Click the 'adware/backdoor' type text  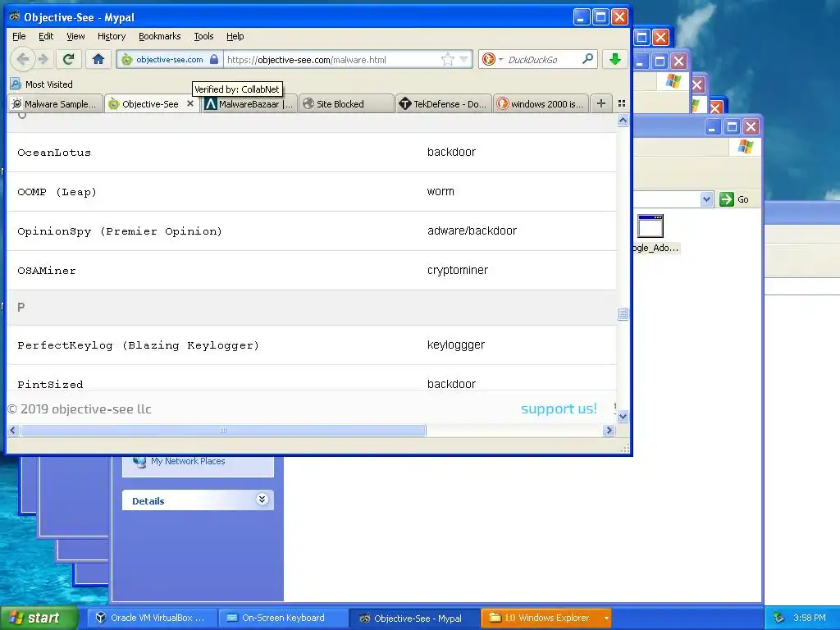pos(472,231)
